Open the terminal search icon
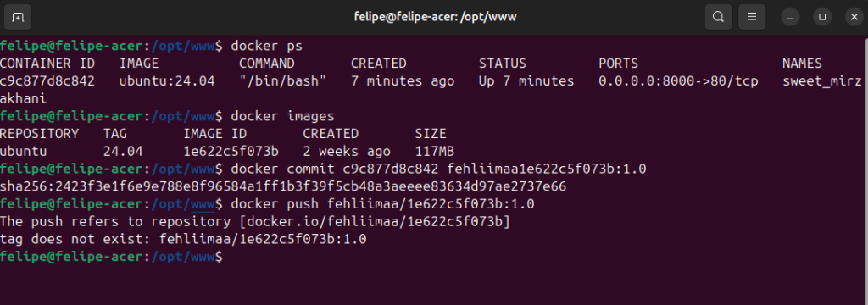 [718, 17]
